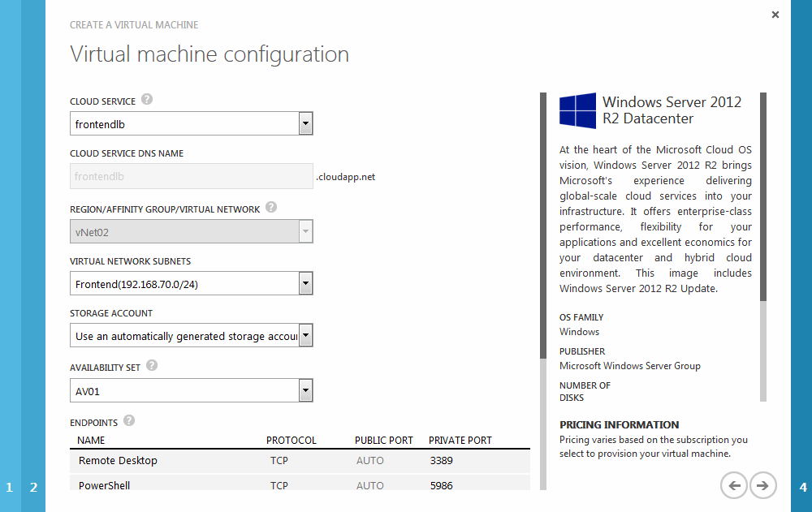Click the help icon next to Availability Set

coord(152,365)
